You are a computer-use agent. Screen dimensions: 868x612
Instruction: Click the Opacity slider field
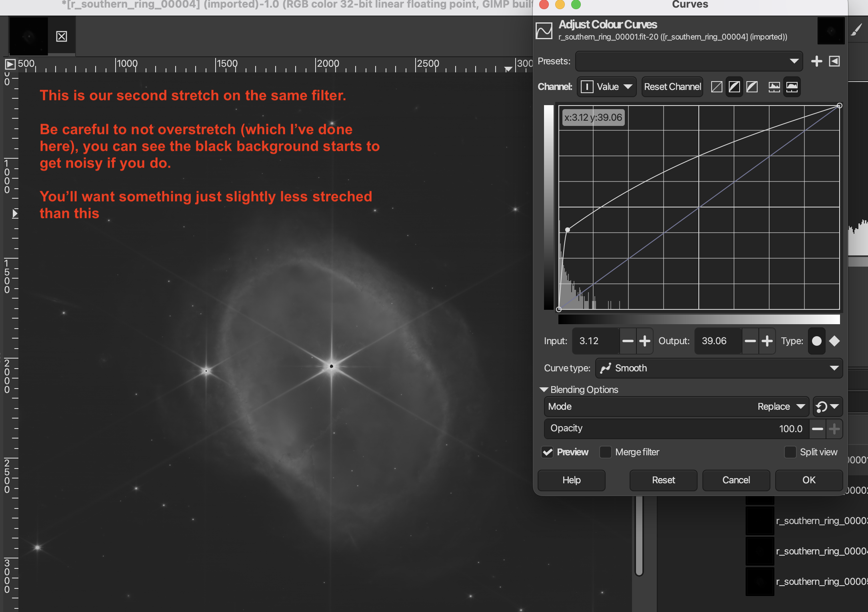[676, 429]
